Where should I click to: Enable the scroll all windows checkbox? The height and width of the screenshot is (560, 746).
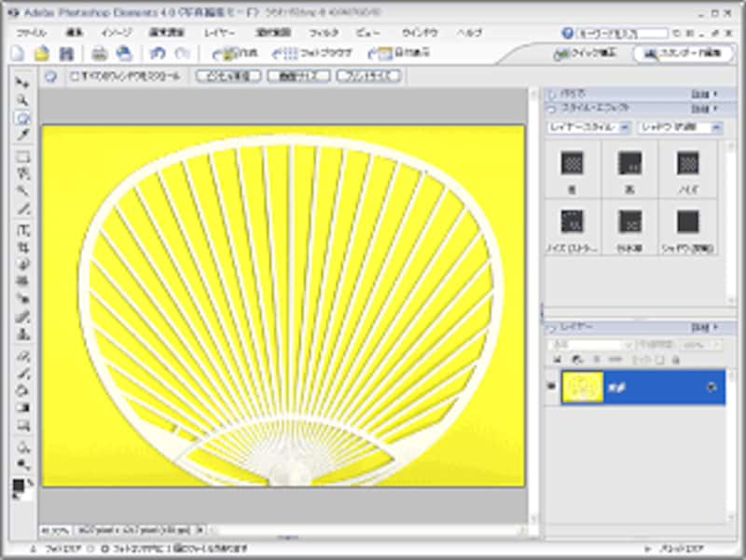[x=76, y=76]
